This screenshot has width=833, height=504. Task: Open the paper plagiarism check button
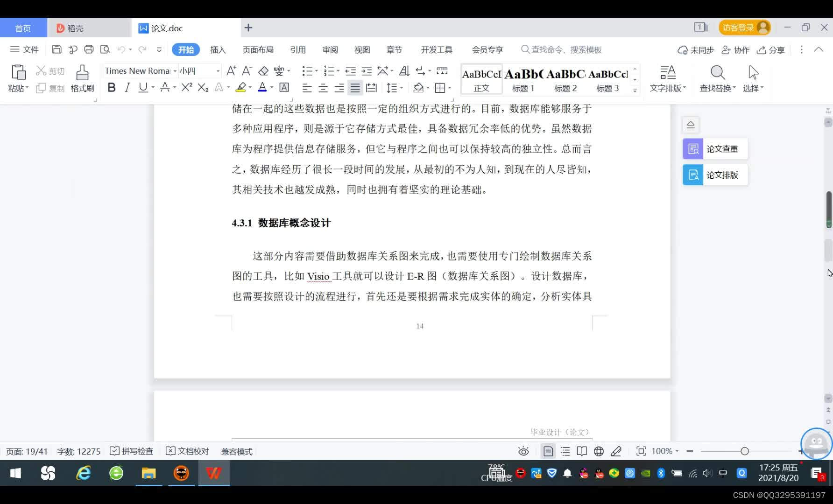pos(715,149)
